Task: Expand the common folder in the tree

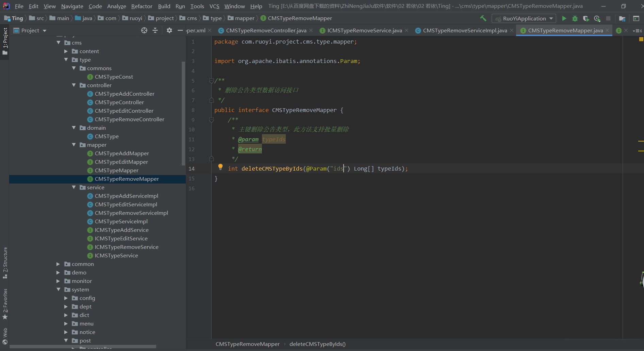Action: 58,264
